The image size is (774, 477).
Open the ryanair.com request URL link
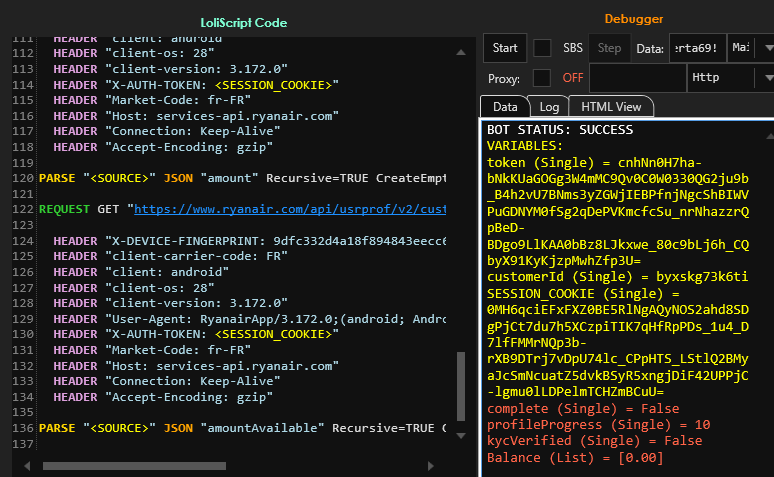(290, 210)
